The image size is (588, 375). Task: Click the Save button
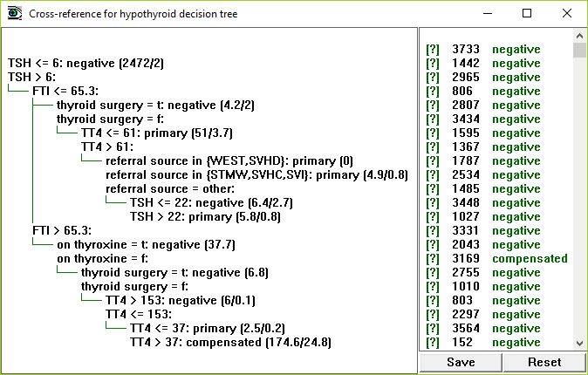click(x=461, y=362)
